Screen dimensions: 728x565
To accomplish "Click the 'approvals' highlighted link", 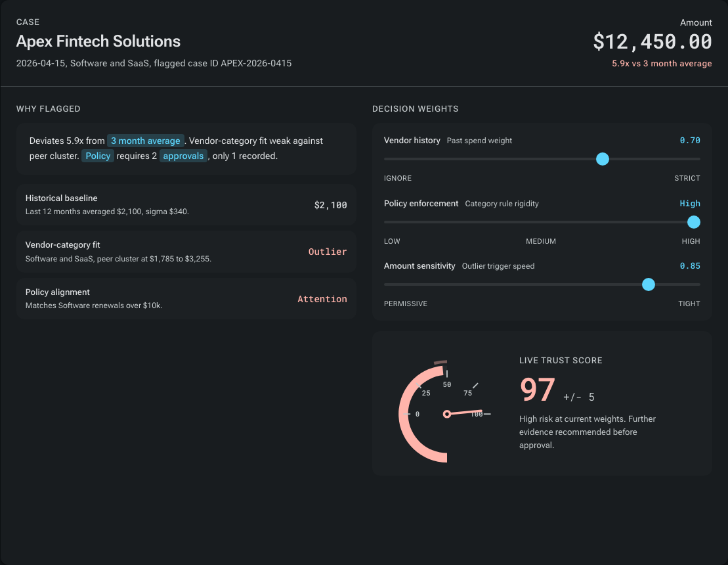I will tap(183, 156).
